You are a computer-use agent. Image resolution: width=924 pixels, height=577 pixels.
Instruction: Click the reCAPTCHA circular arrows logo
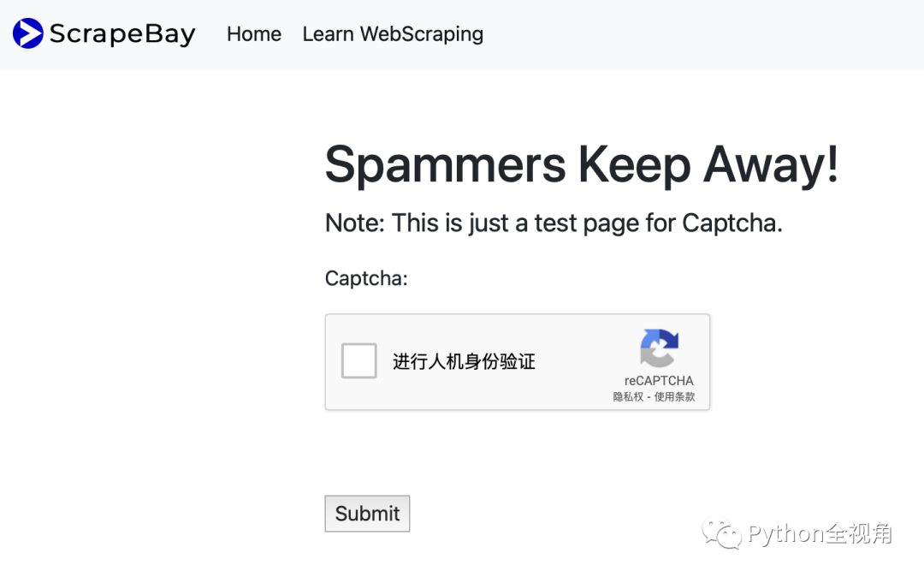pos(659,348)
